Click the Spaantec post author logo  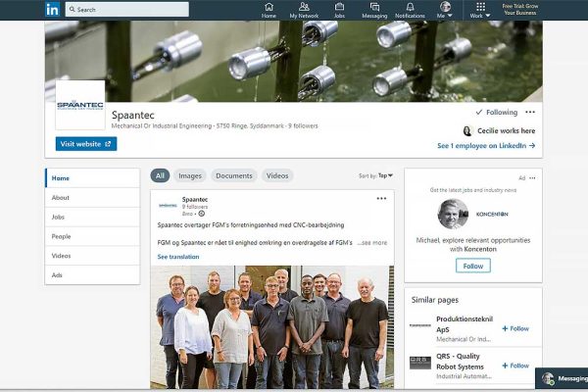pos(168,206)
